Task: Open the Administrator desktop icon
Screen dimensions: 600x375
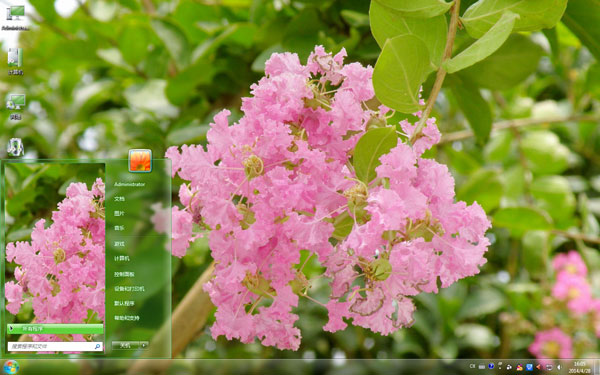Action: tap(15, 18)
